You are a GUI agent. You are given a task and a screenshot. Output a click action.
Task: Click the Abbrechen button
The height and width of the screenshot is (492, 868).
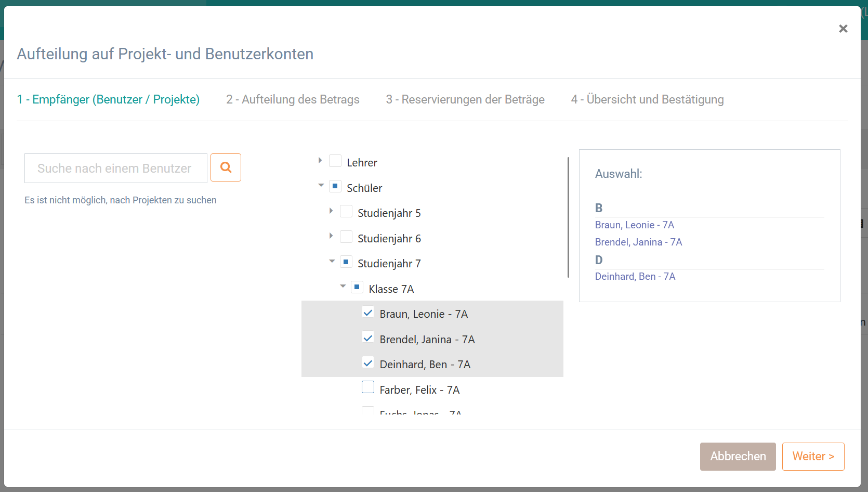click(x=738, y=456)
